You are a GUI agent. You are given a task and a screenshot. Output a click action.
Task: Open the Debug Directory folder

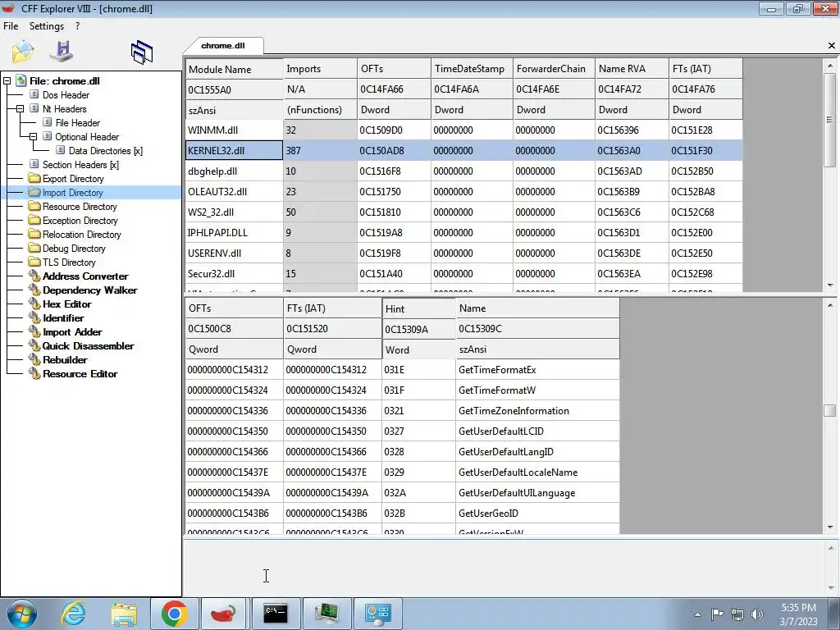click(74, 248)
